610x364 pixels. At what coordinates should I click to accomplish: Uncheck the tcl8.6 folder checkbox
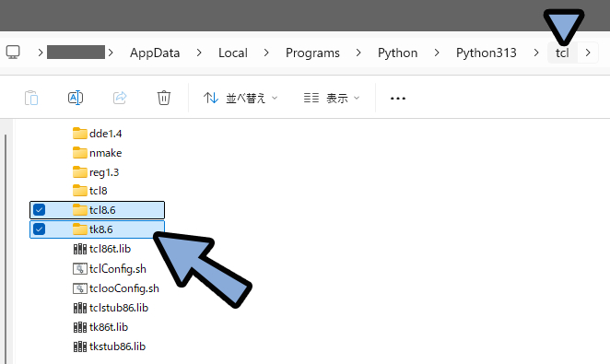point(39,210)
